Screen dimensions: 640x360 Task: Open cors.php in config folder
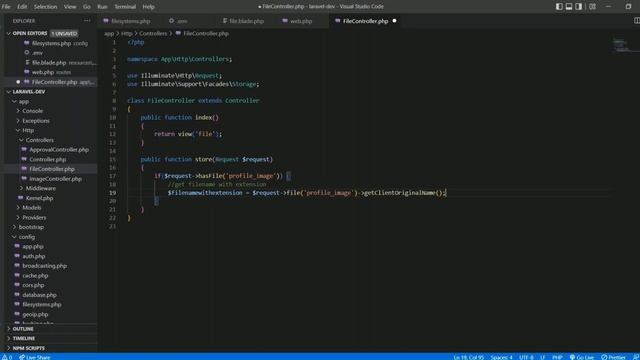[33, 285]
